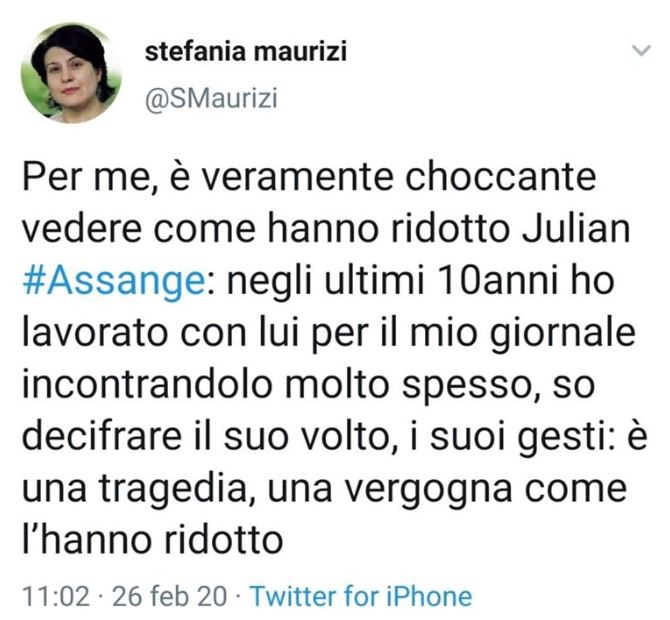The width and height of the screenshot is (670, 620).
Task: Click the word incontrandolo in the tweet
Action: 147,384
